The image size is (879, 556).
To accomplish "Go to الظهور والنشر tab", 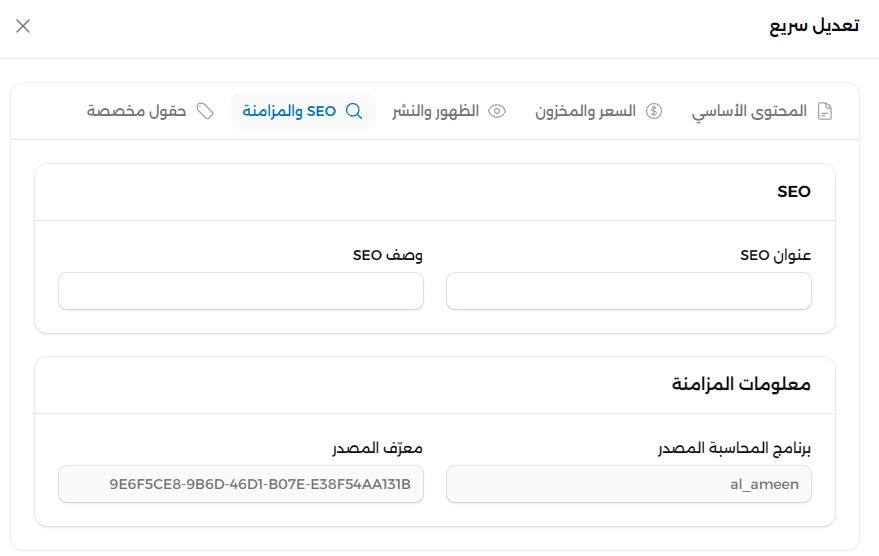I will 449,111.
